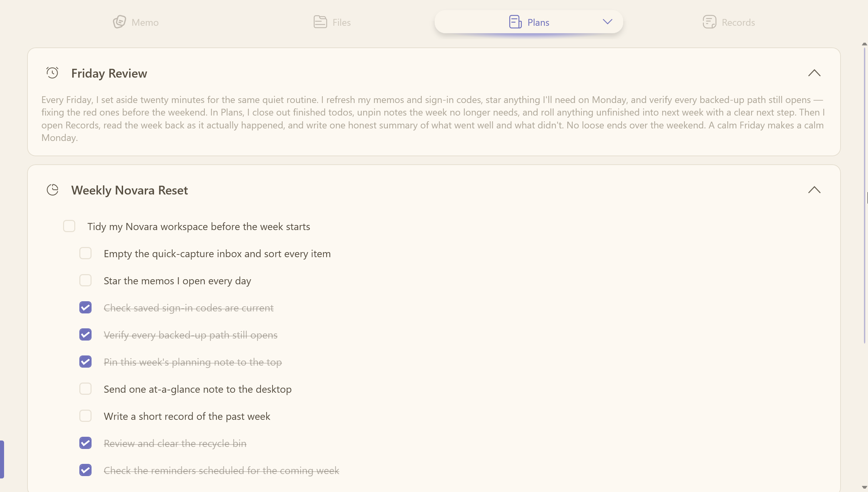Click the Weekly Novara Reset title
The height and width of the screenshot is (492, 868).
tap(130, 190)
